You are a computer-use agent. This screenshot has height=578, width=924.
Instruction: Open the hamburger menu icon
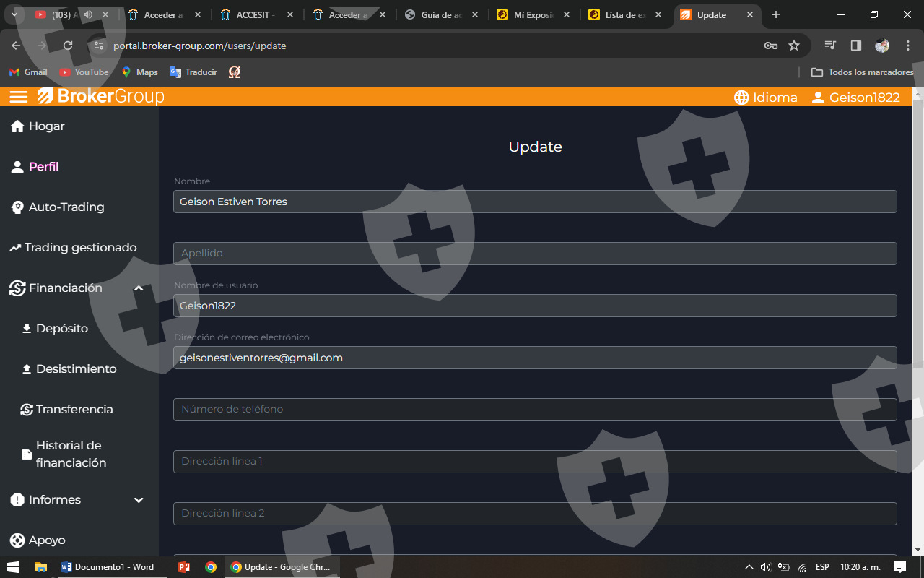[19, 97]
